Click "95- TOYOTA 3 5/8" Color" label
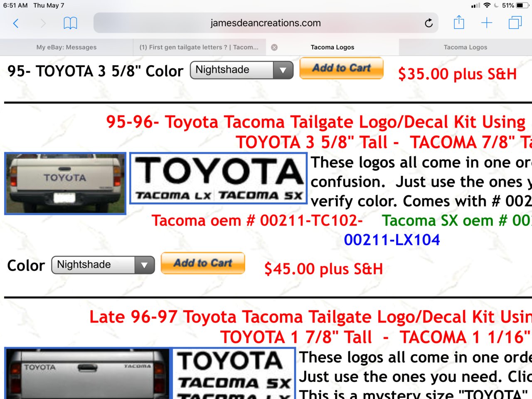 point(95,71)
